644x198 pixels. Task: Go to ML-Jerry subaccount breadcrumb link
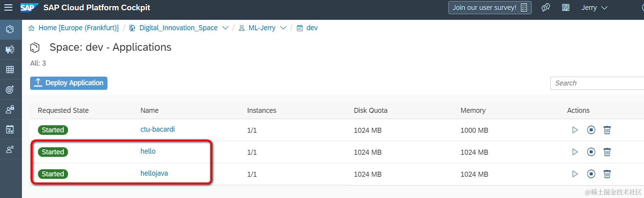[x=262, y=28]
